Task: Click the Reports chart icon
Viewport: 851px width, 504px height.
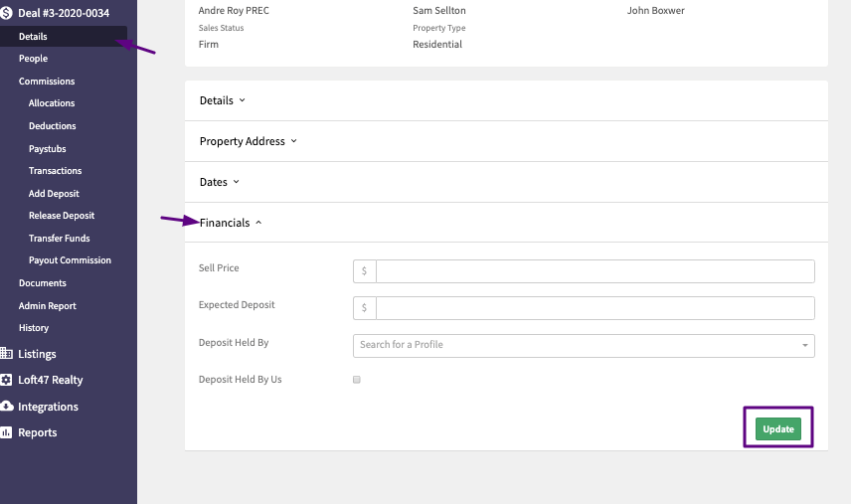Action: tap(6, 432)
